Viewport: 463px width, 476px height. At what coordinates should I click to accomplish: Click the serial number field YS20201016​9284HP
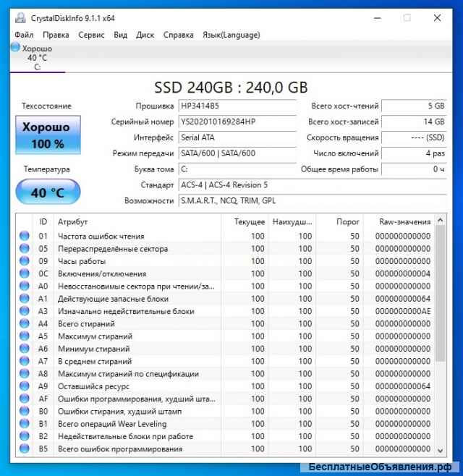pyautogui.click(x=237, y=122)
